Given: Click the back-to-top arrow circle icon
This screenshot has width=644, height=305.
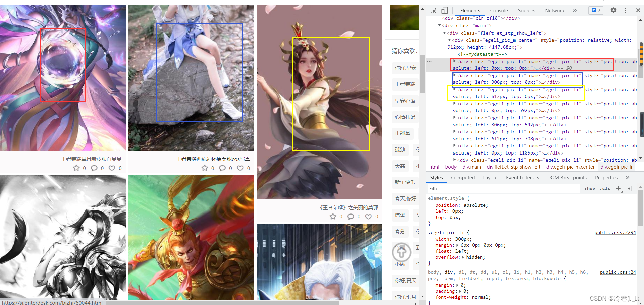Looking at the screenshot, I should [401, 252].
